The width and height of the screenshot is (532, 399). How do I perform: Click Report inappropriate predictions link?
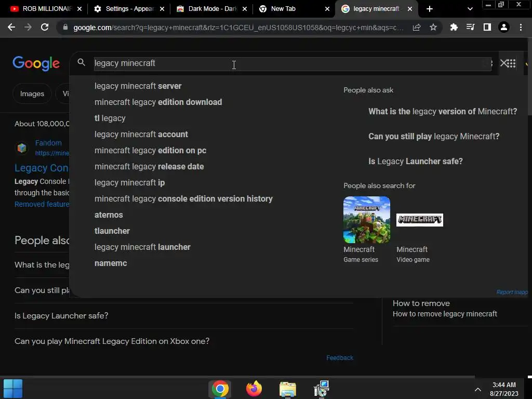[512, 292]
